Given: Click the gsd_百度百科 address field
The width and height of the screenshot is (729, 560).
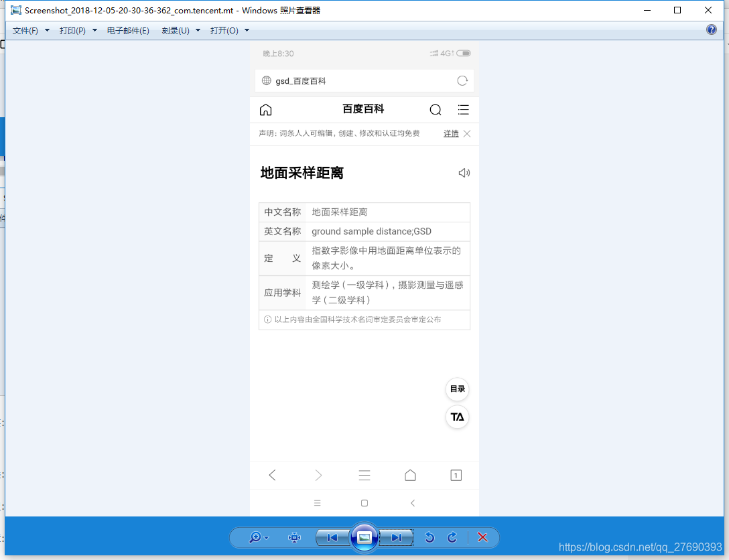Looking at the screenshot, I should (364, 81).
